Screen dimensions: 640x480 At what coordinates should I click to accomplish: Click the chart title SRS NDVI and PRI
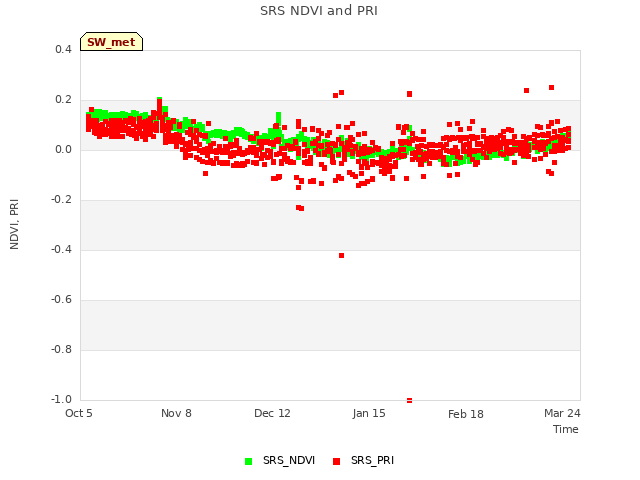[x=319, y=11]
